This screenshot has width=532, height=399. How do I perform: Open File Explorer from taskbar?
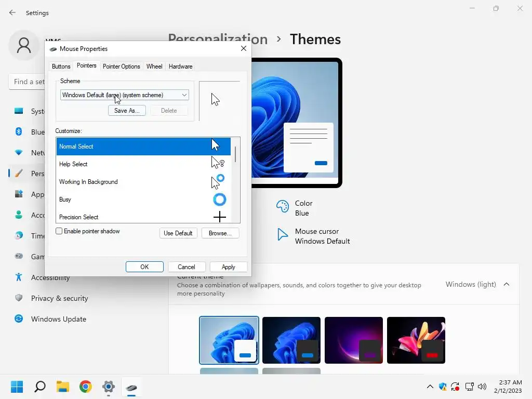click(x=63, y=387)
